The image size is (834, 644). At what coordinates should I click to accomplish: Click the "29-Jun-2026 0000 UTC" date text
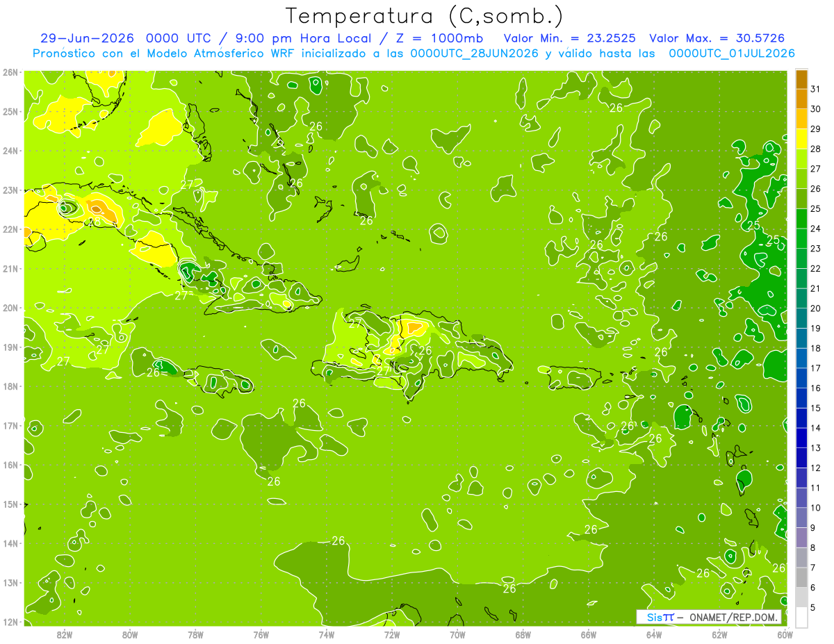point(126,38)
